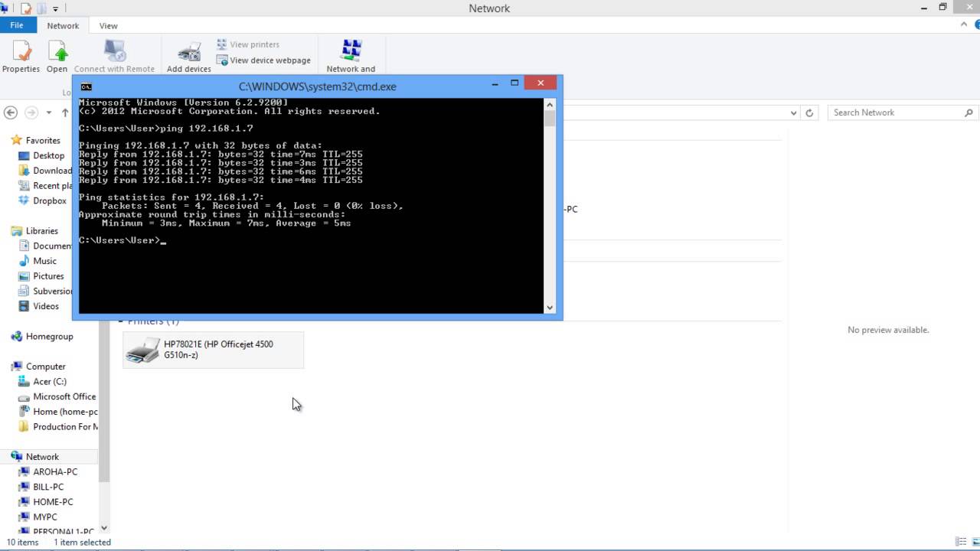Open Customize Quick Access Toolbar dropdown
The image size is (980, 551).
click(x=55, y=8)
